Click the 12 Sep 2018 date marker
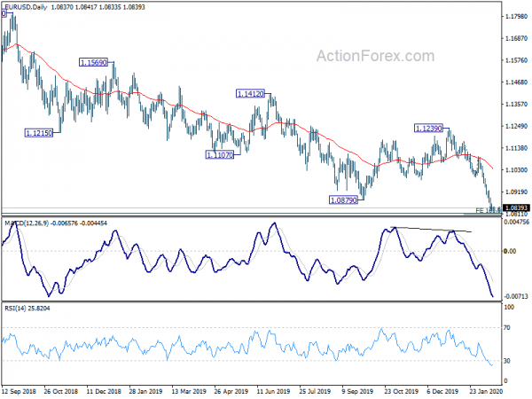 coord(19,391)
